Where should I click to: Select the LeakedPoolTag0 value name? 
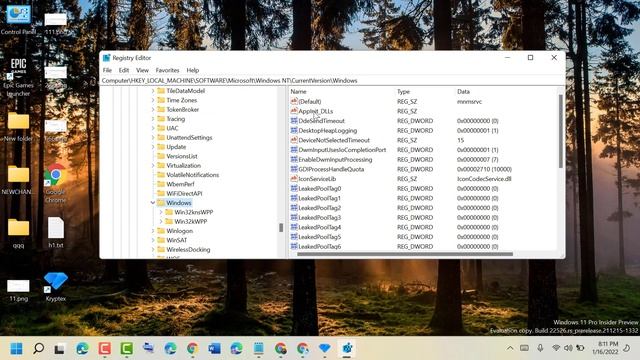pyautogui.click(x=320, y=189)
